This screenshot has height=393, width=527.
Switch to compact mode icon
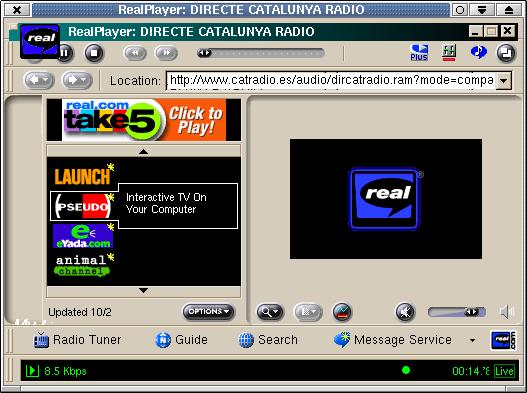[506, 53]
